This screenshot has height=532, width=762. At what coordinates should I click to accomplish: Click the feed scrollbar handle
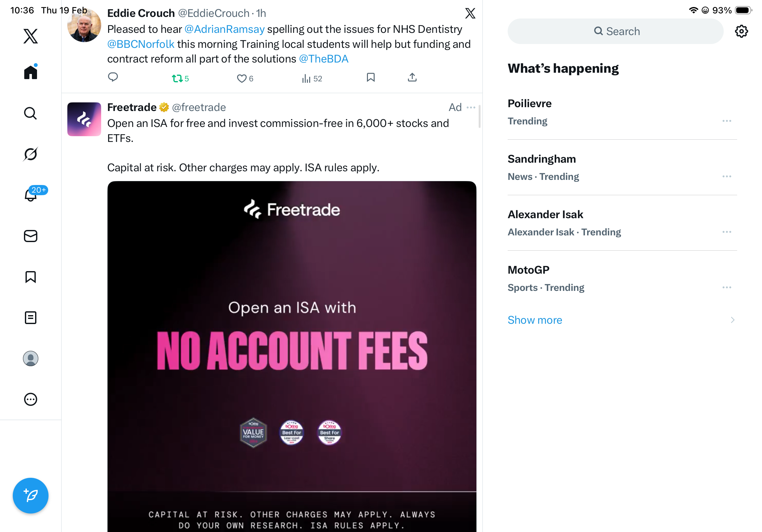tap(479, 116)
